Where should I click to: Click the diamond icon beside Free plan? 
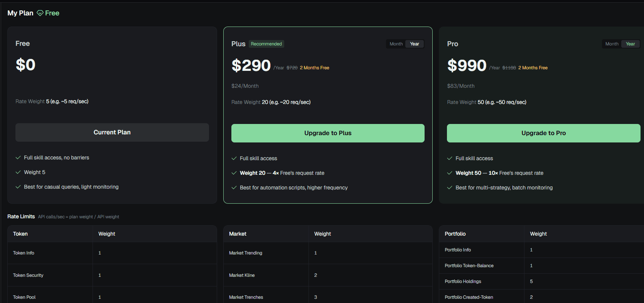pyautogui.click(x=40, y=13)
